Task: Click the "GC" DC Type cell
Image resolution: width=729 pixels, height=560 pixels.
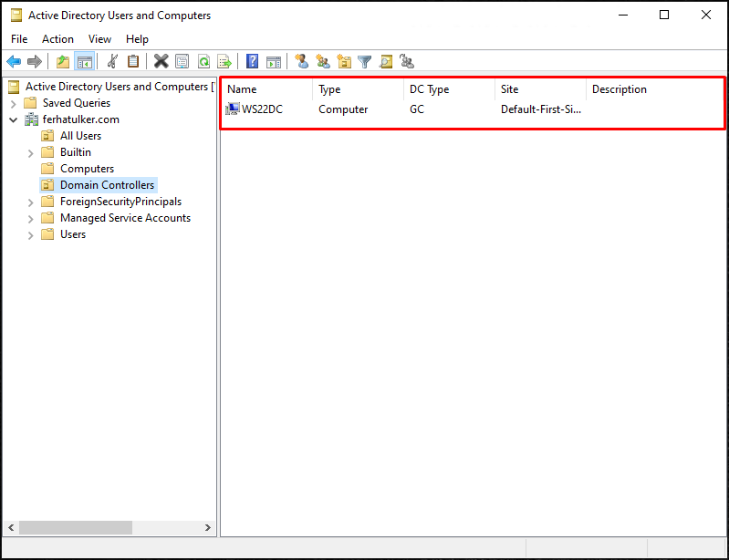Action: tap(417, 109)
